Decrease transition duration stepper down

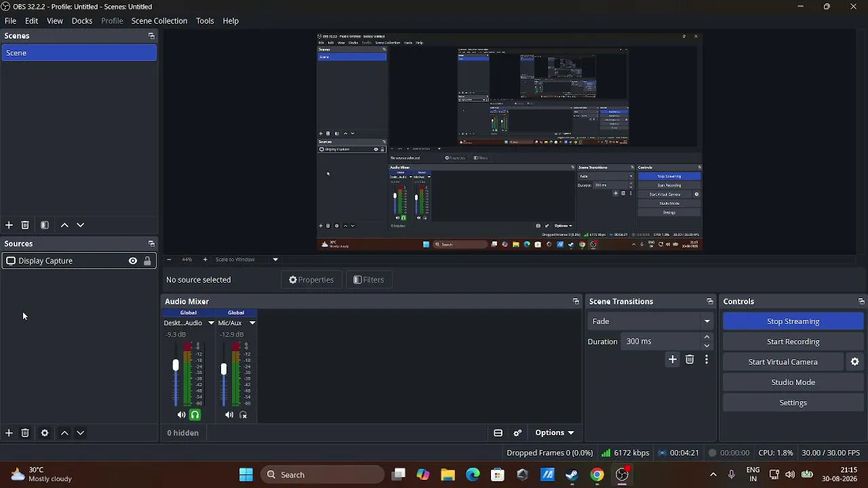pos(707,346)
